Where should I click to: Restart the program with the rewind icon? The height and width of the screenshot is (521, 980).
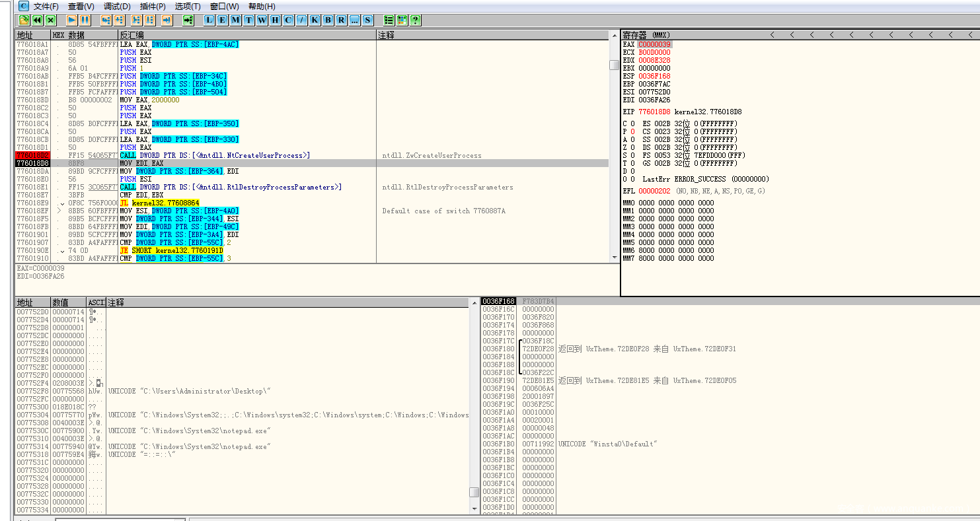coord(37,20)
